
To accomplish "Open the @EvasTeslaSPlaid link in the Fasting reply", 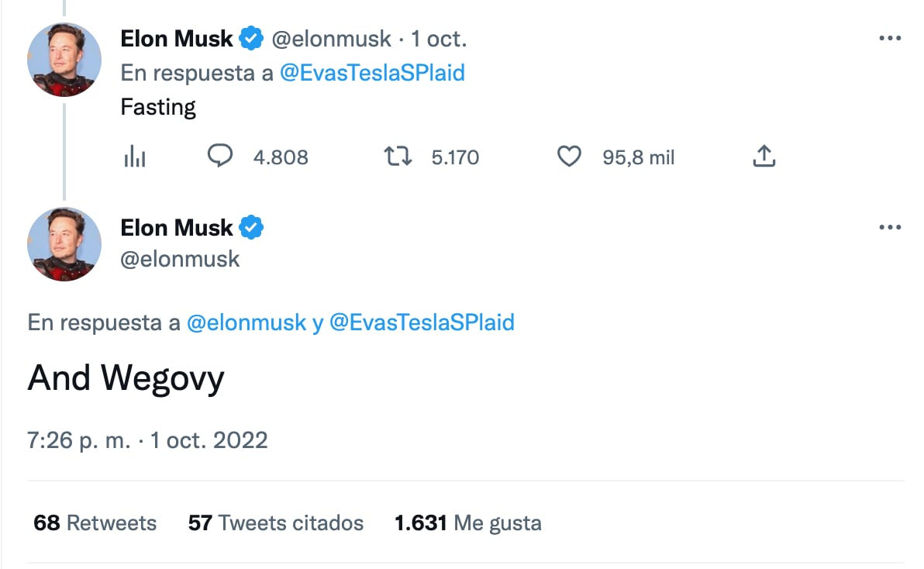I will 372,73.
